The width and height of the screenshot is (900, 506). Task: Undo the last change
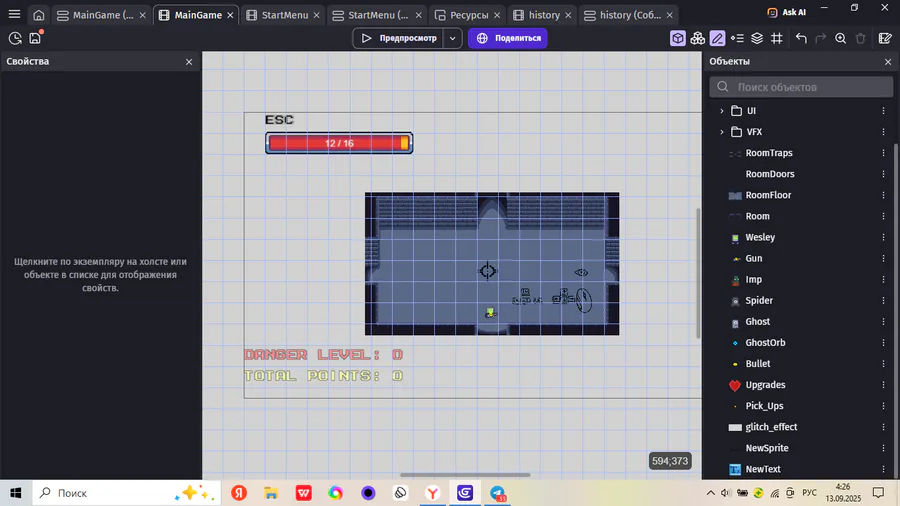801,38
